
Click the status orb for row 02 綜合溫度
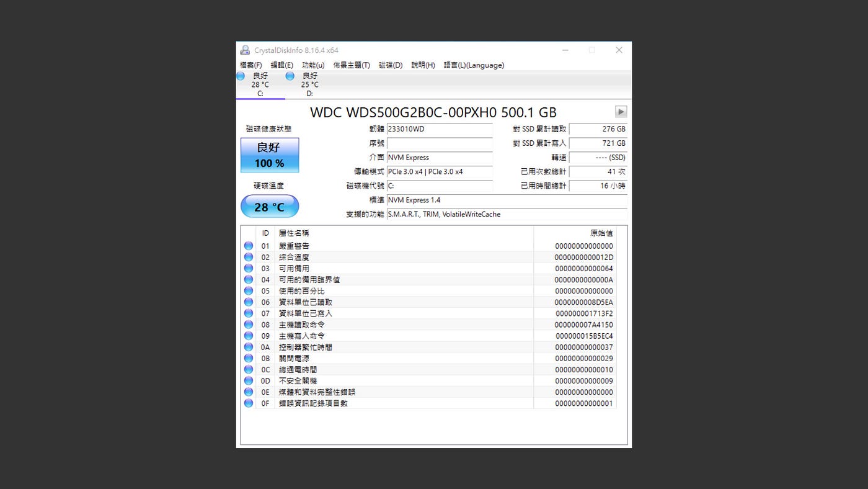(x=249, y=258)
